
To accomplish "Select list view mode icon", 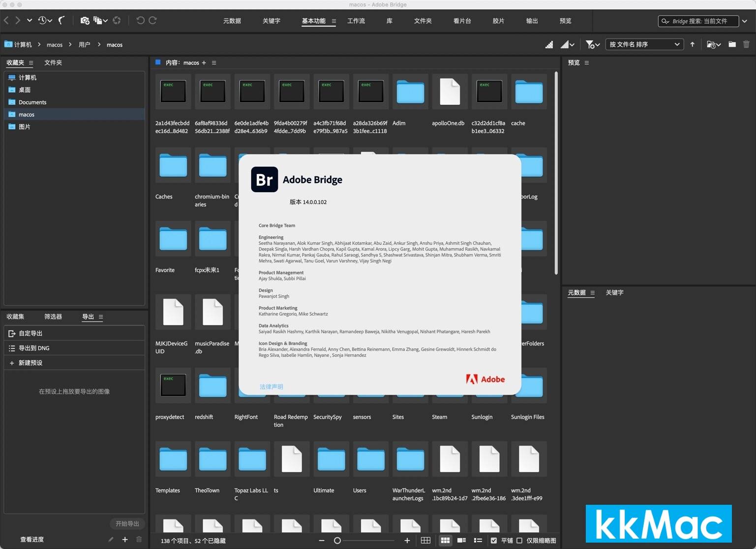I will coord(478,541).
